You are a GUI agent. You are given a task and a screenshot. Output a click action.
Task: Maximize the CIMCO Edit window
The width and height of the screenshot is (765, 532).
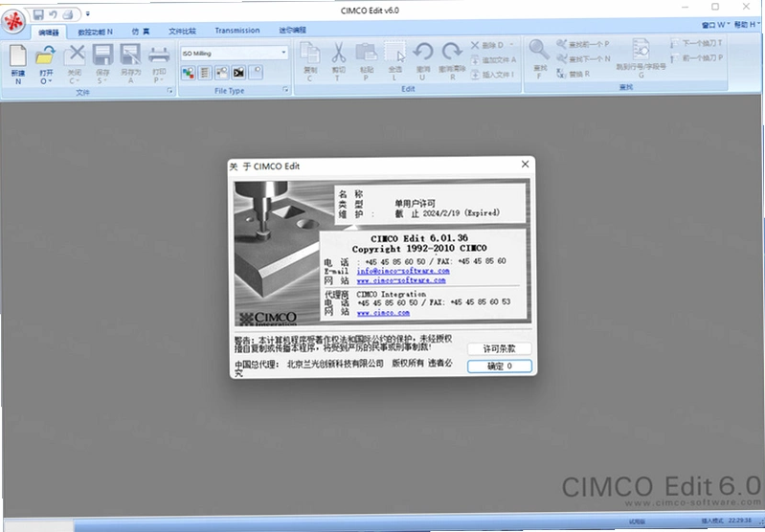point(715,7)
